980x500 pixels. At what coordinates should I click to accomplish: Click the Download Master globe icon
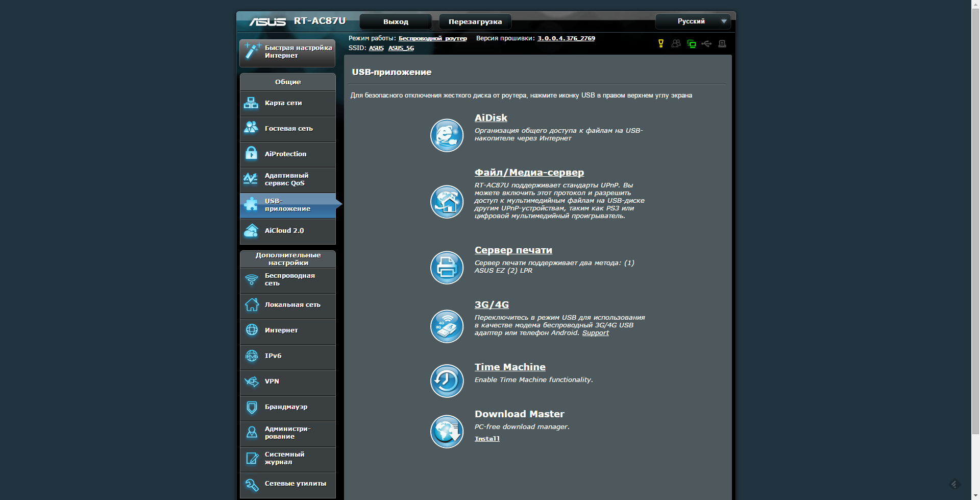tap(447, 431)
